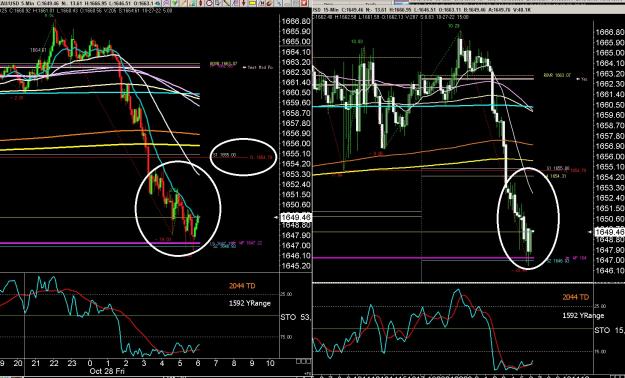
Task: Click the '7' hour label on left time axis
Action: coord(216,363)
